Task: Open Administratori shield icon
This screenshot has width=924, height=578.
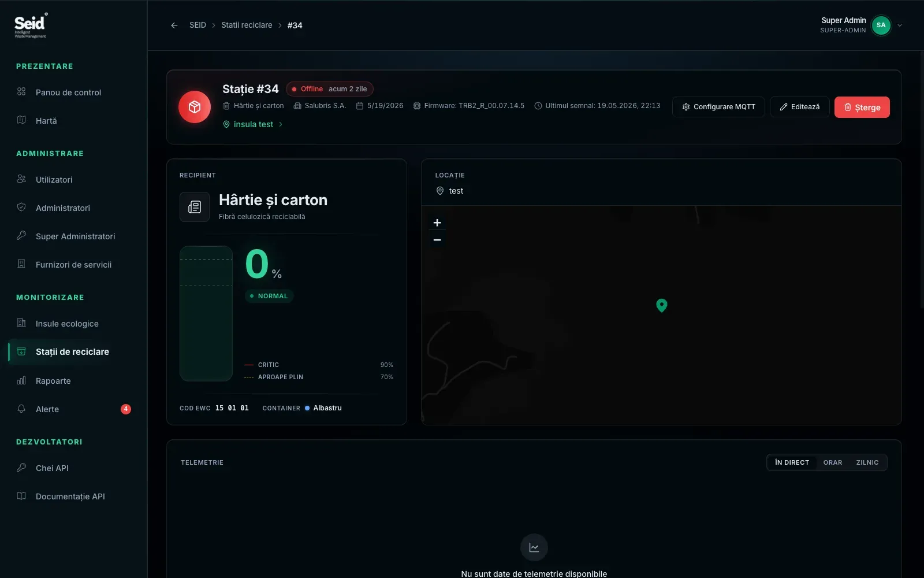Action: (x=21, y=208)
